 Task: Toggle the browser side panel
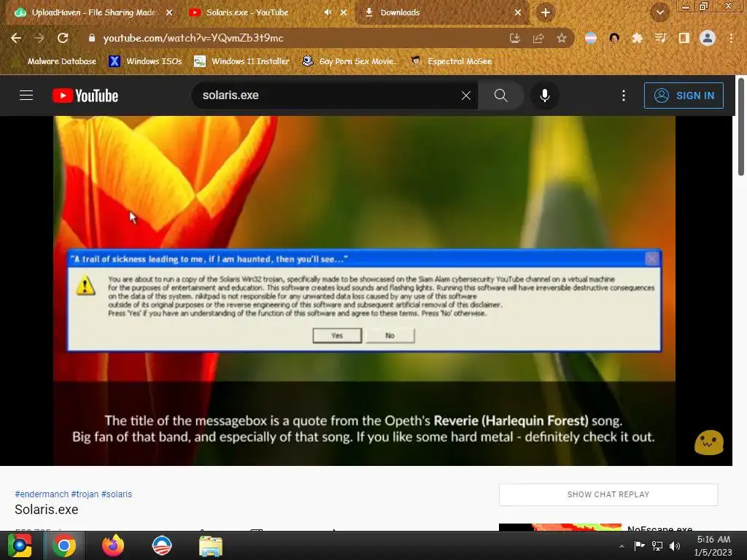pyautogui.click(x=684, y=38)
